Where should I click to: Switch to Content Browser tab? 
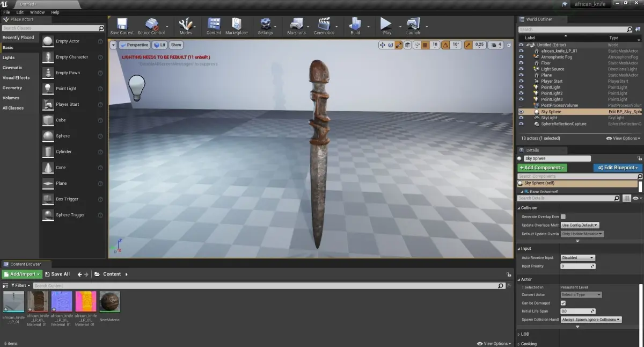pos(25,264)
